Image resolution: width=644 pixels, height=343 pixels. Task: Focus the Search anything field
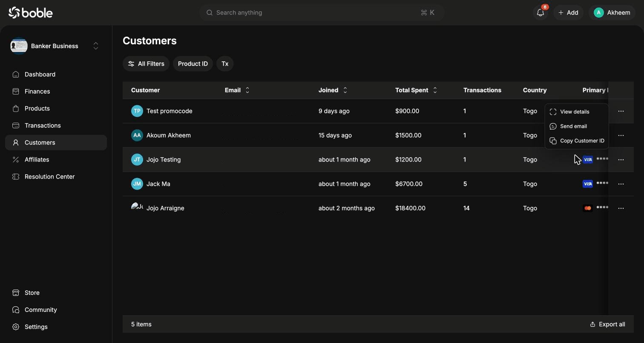tap(322, 13)
